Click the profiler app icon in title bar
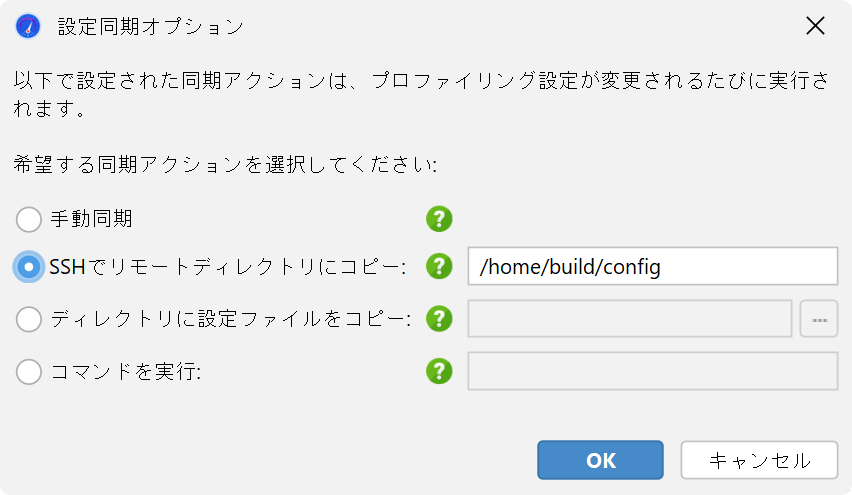This screenshot has width=852, height=495. click(x=28, y=26)
